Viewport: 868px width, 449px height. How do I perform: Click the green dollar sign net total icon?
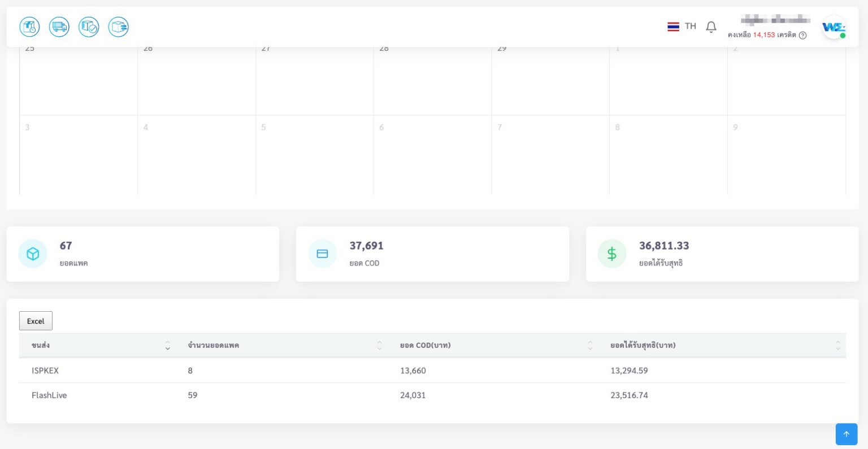click(x=611, y=254)
